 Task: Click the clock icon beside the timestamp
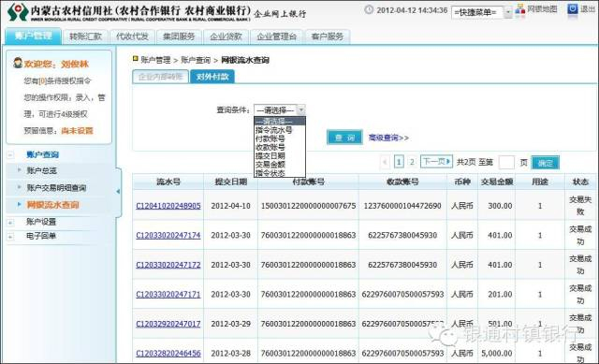369,10
